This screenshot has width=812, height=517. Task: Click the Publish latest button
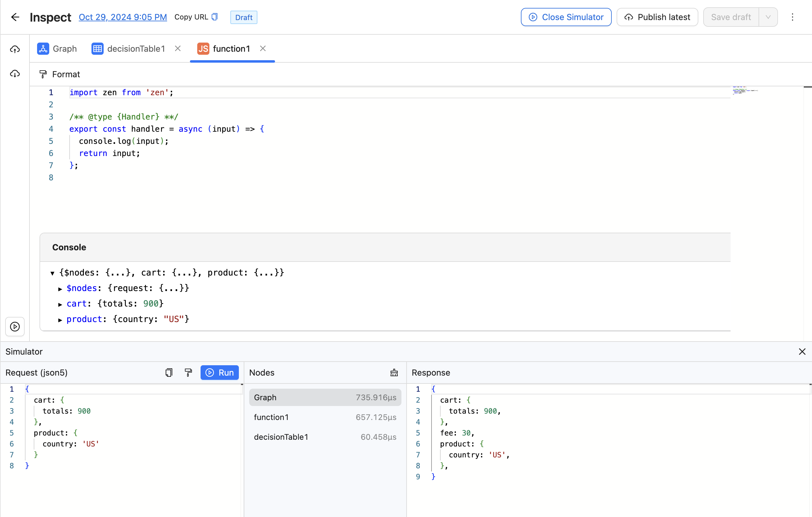657,17
